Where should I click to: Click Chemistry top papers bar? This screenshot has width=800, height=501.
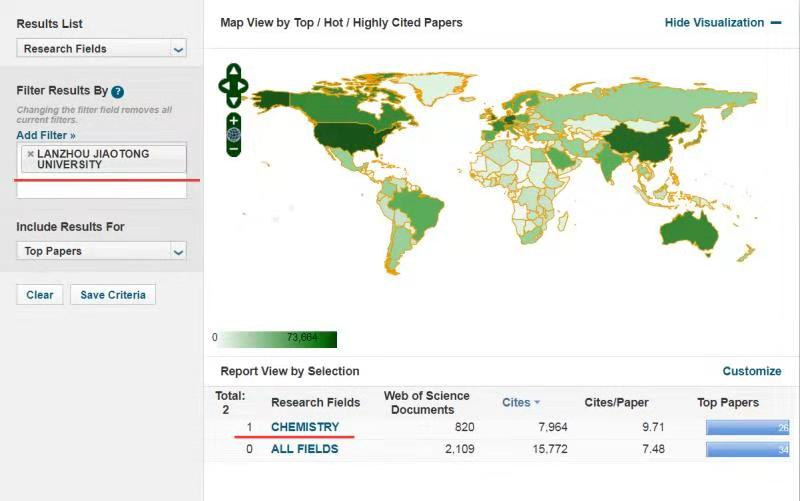[x=746, y=428]
